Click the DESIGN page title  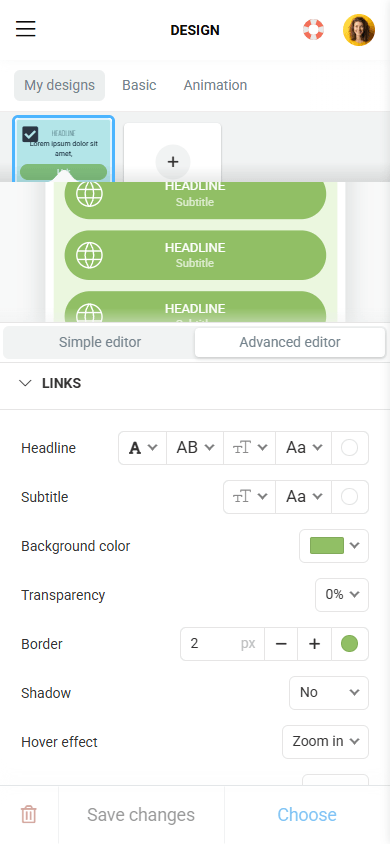click(195, 30)
